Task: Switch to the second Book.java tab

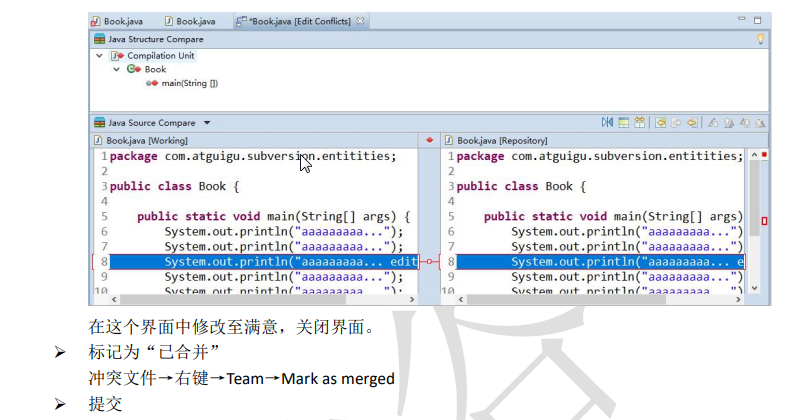Action: pyautogui.click(x=190, y=21)
